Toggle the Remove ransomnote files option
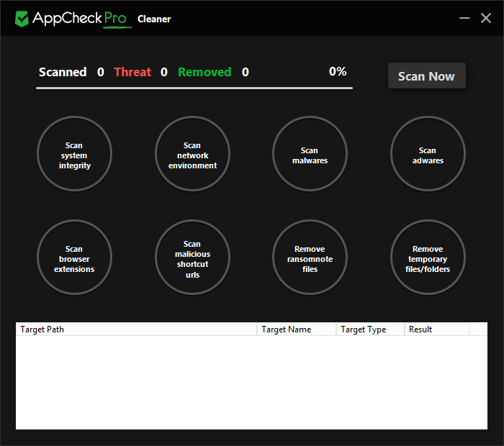Screen dimensions: 504x446 [310, 258]
